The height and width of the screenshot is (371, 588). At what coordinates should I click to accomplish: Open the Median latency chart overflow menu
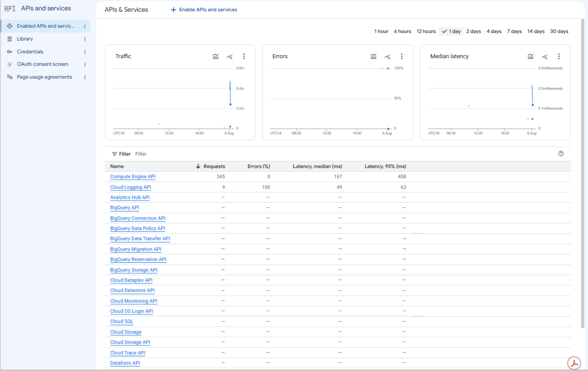pyautogui.click(x=559, y=56)
